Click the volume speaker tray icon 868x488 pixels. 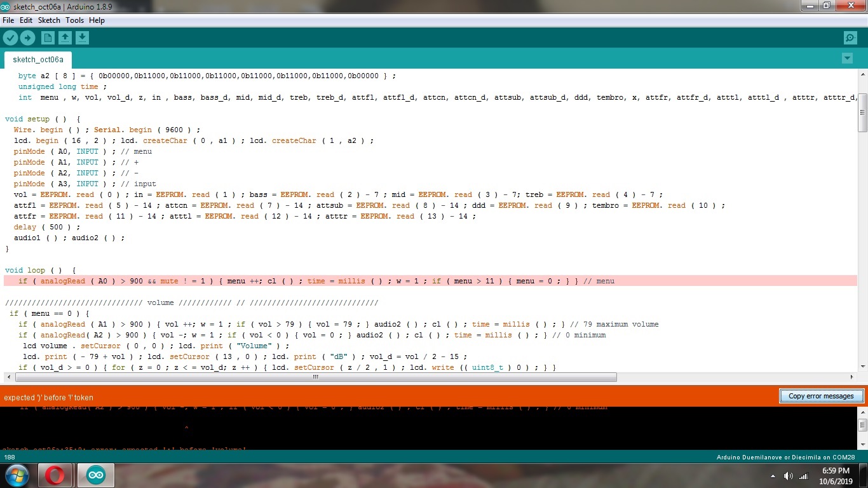click(789, 476)
